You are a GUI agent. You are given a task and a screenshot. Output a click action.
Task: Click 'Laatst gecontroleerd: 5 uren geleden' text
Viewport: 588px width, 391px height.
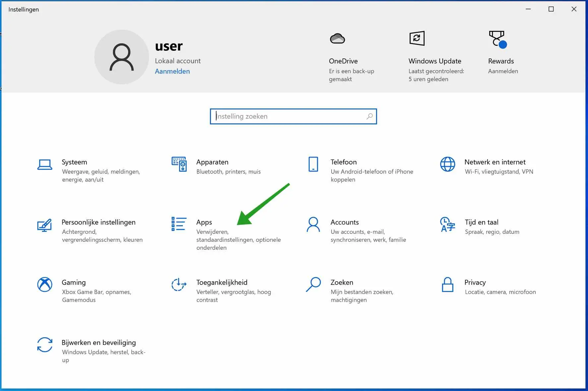(436, 75)
